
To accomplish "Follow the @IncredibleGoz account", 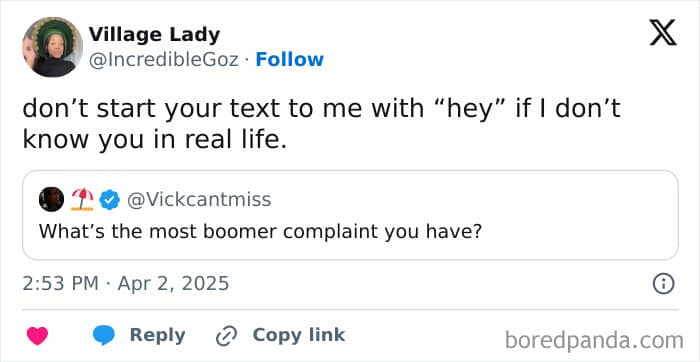I will pyautogui.click(x=289, y=59).
